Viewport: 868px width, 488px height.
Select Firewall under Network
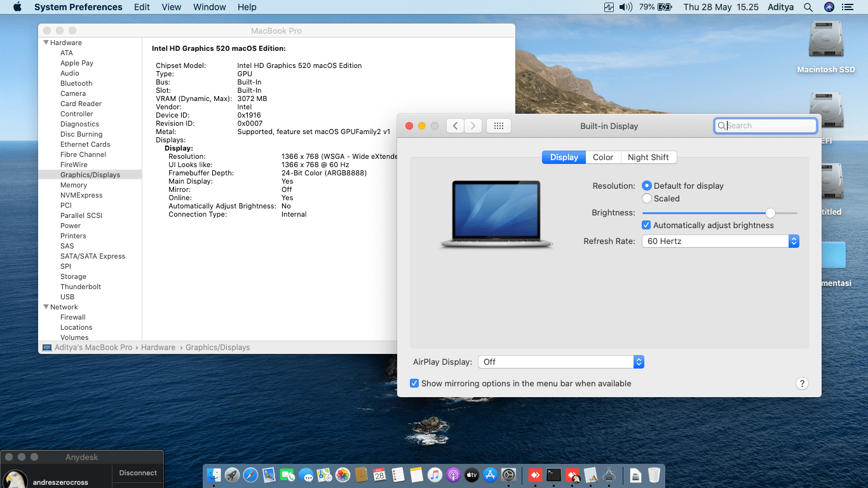(73, 317)
